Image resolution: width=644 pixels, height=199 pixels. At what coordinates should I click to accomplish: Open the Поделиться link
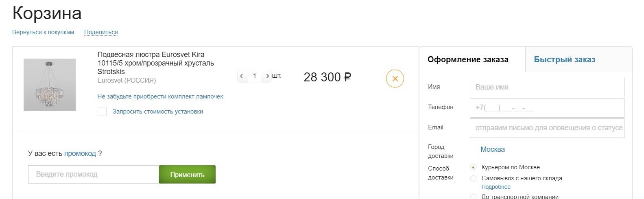[101, 32]
